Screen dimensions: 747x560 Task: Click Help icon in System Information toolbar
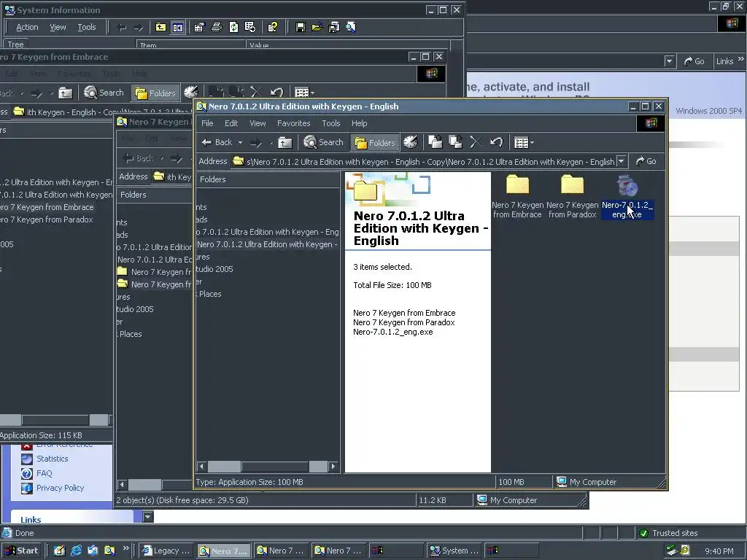tap(273, 27)
